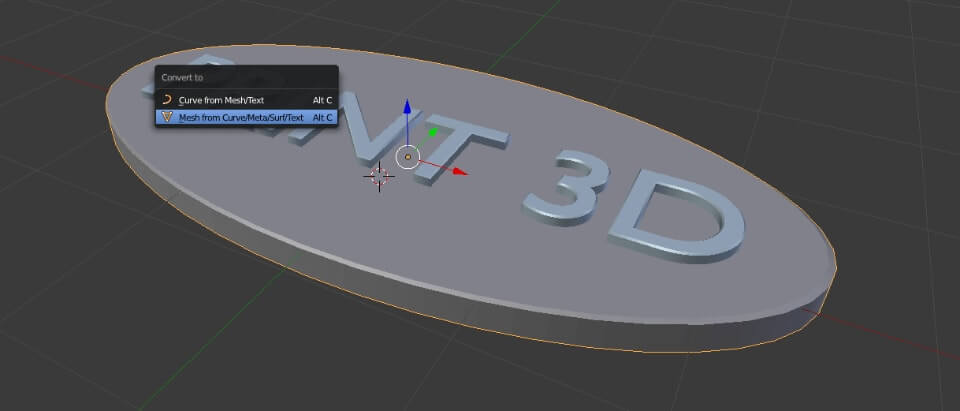Grab the green Y-axis gizmo arrow

click(x=432, y=130)
